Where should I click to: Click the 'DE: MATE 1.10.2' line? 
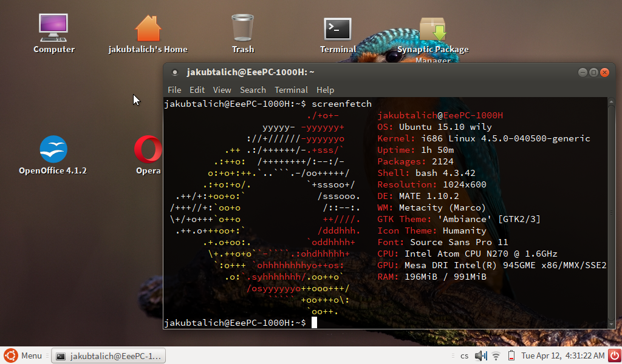coord(418,196)
